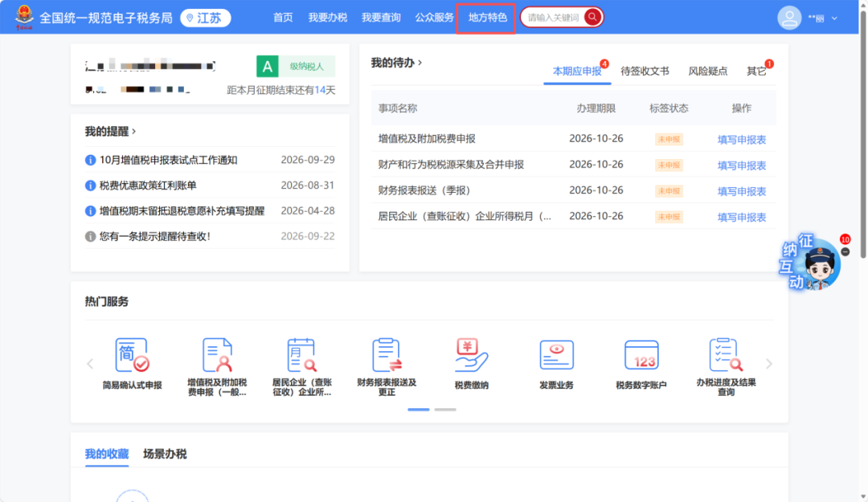Click info icon beside 10月增值税申报表试点工作通知
Screen dimensions: 868x502
[90, 160]
